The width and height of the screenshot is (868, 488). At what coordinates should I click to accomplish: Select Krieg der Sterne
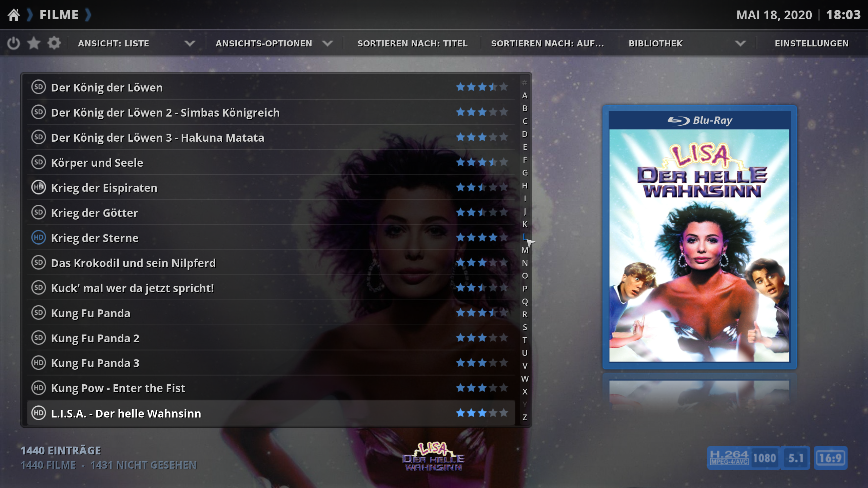click(271, 238)
